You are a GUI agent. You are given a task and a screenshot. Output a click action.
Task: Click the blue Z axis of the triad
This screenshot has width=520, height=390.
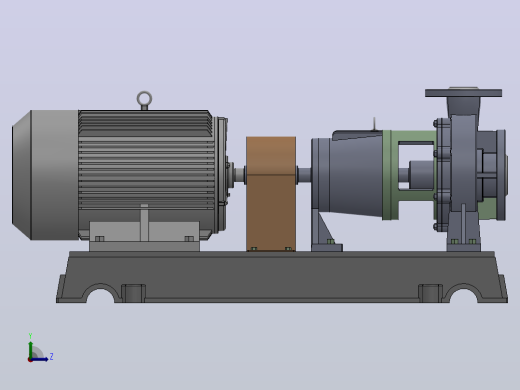pos(40,359)
